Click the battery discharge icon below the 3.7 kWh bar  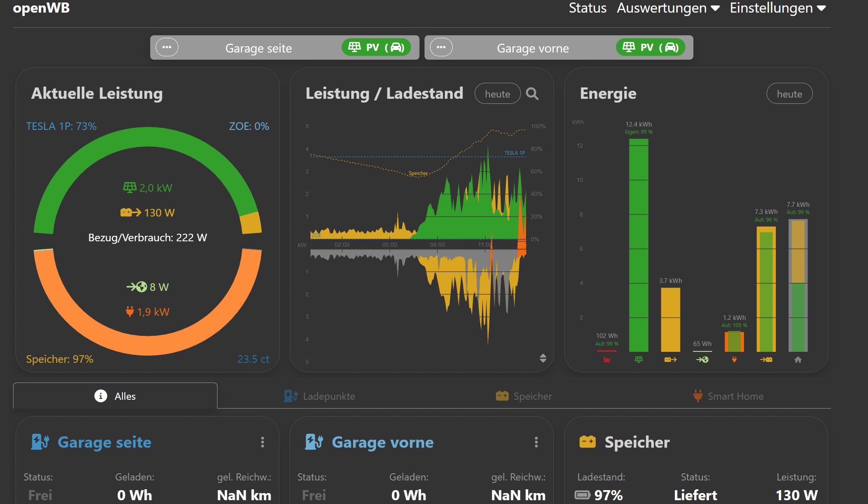(670, 360)
